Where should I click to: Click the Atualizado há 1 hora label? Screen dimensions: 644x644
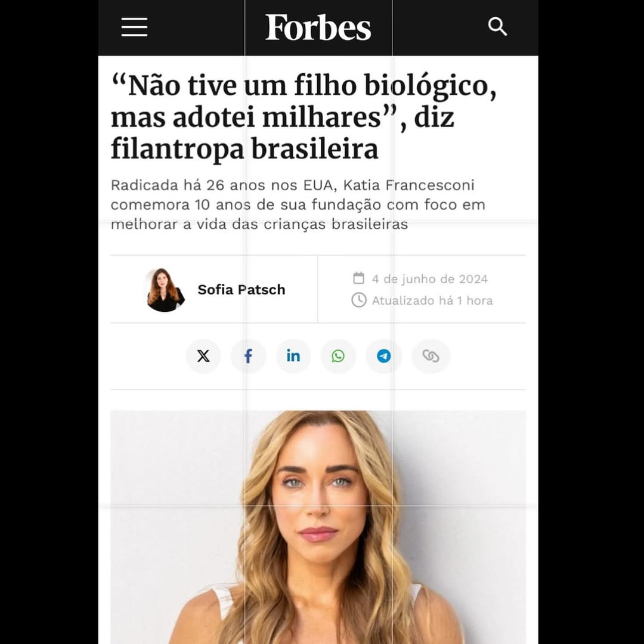432,301
